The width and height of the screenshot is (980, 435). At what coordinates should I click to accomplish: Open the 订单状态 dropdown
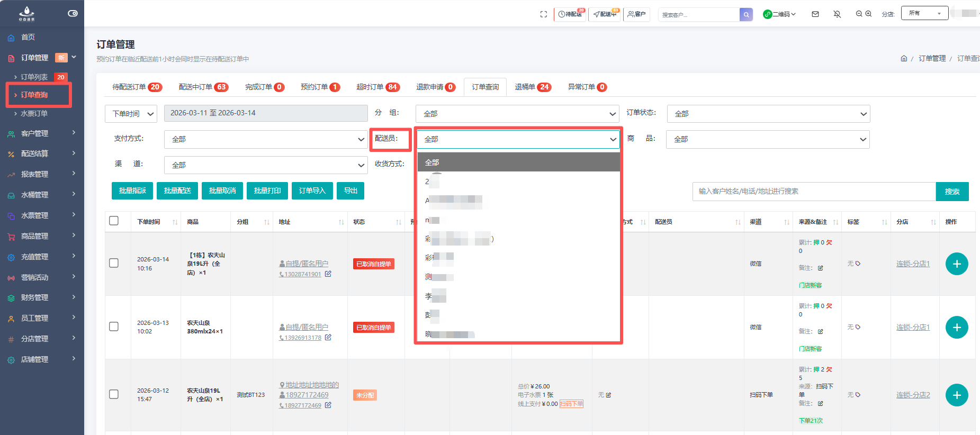(768, 114)
